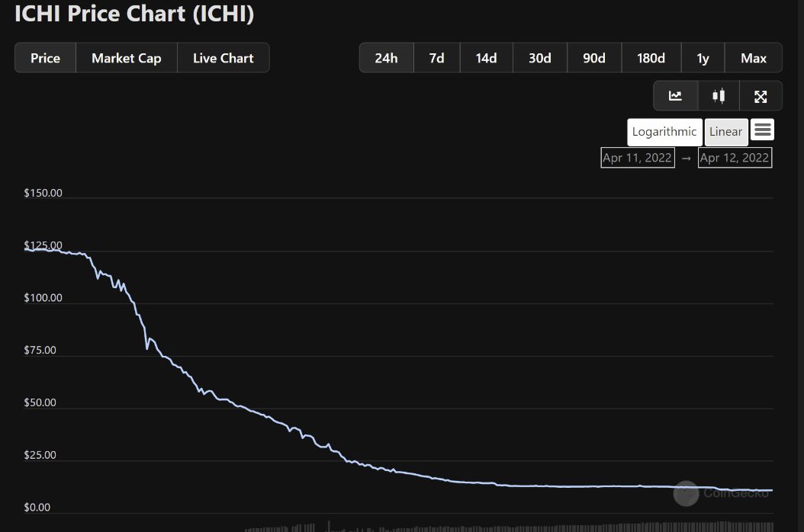The image size is (804, 532).
Task: View the 90d chart range
Action: [x=593, y=57]
